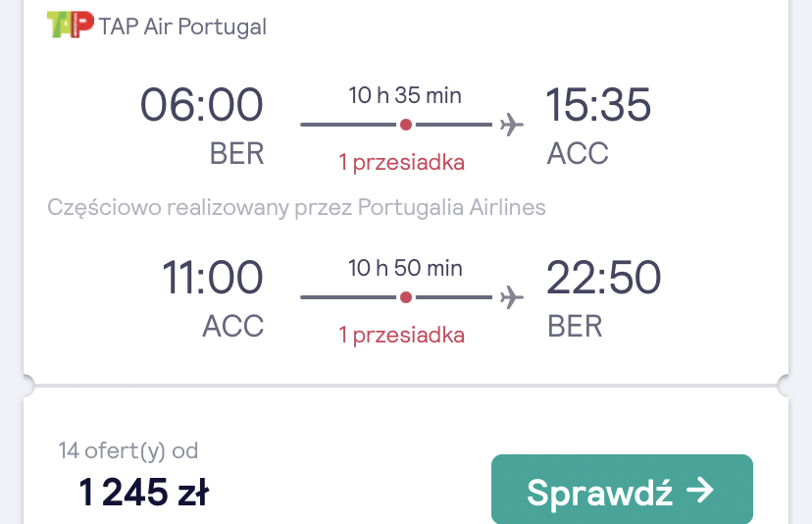
Task: Click the TAP Air Portugal airline name
Action: pyautogui.click(x=182, y=26)
